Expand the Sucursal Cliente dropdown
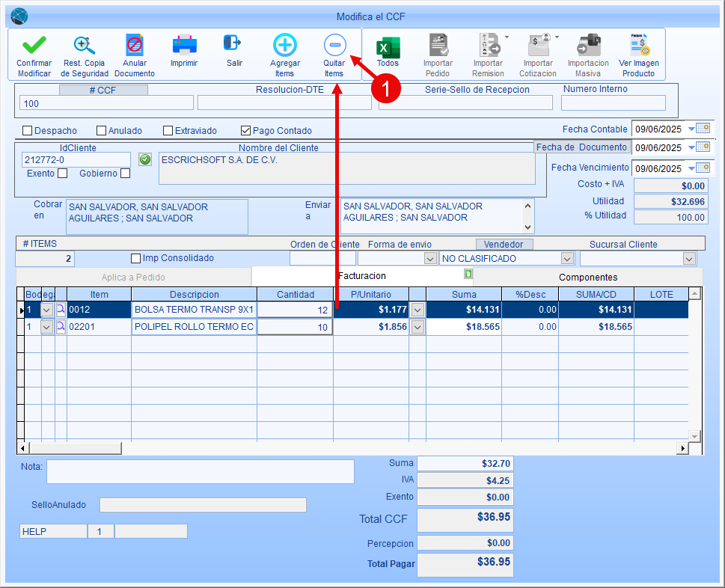 click(689, 258)
